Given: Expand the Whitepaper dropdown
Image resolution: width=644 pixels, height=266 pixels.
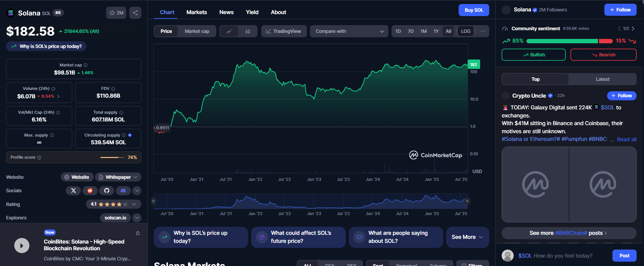Looking at the screenshot, I should (118, 177).
